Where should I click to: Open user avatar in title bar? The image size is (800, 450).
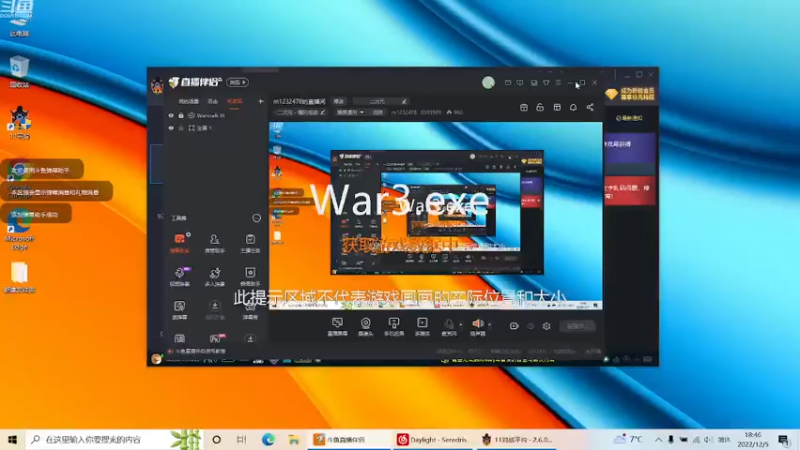[488, 82]
